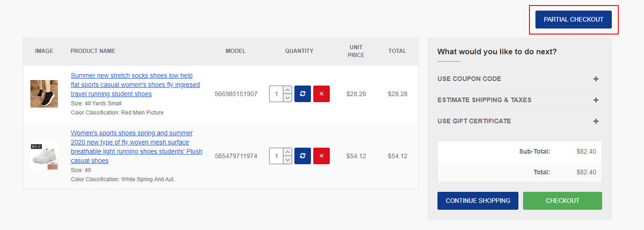644x230 pixels.
Task: Update quantity for stretch socks shoes
Action: [303, 94]
